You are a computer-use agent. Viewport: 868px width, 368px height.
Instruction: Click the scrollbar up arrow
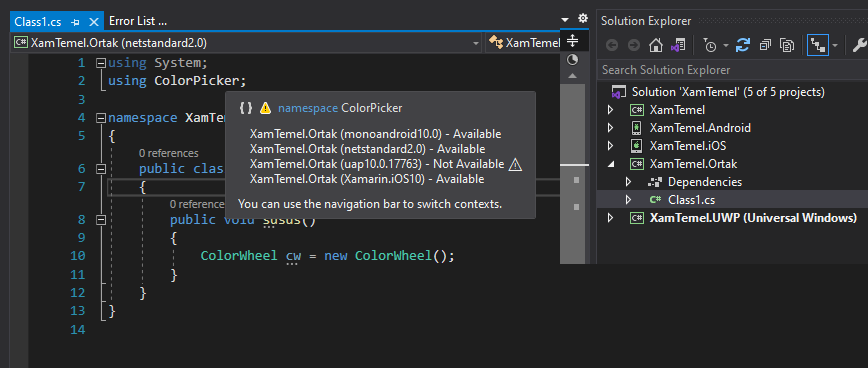pyautogui.click(x=572, y=76)
